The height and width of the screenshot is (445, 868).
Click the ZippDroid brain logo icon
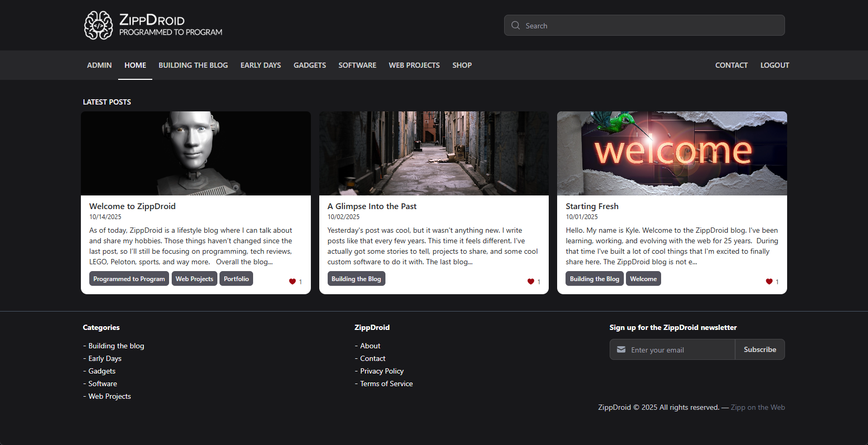coord(98,25)
